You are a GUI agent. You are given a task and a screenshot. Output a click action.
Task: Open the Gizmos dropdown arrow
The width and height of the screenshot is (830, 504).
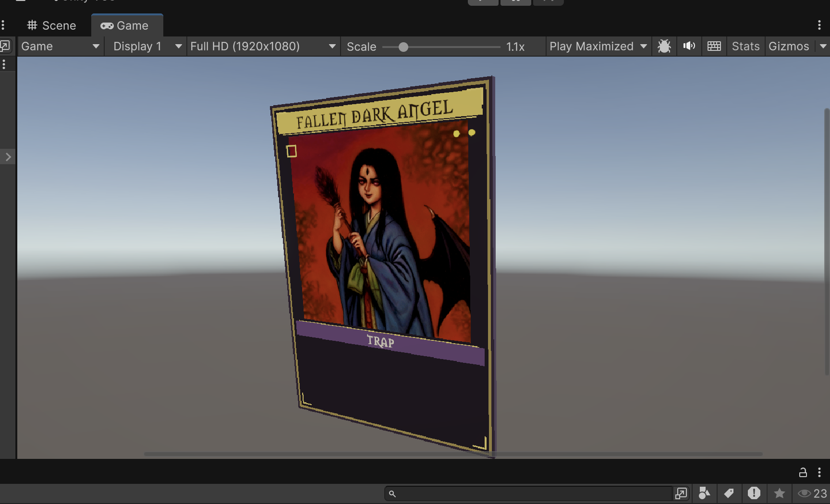point(823,47)
